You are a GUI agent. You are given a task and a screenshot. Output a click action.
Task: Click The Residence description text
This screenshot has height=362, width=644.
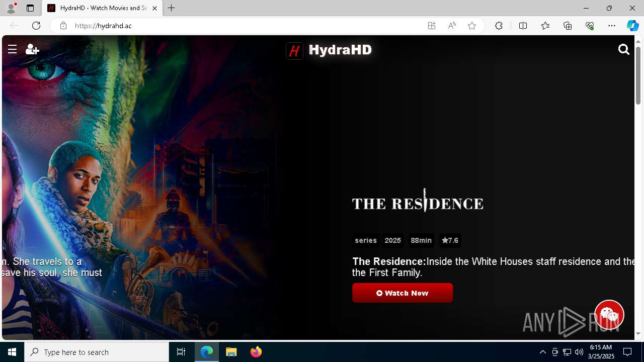(x=493, y=267)
